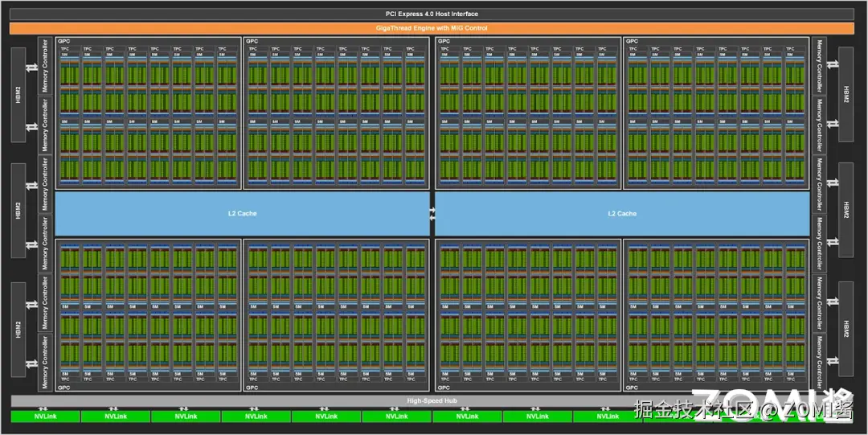Viewport: 868px width, 435px height.
Task: Click the lowest HBM2 block on the left edge
Action: (18, 329)
